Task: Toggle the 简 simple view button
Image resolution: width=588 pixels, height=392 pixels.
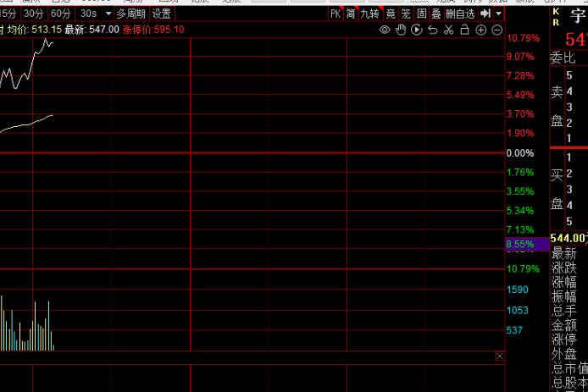Action: pyautogui.click(x=351, y=14)
